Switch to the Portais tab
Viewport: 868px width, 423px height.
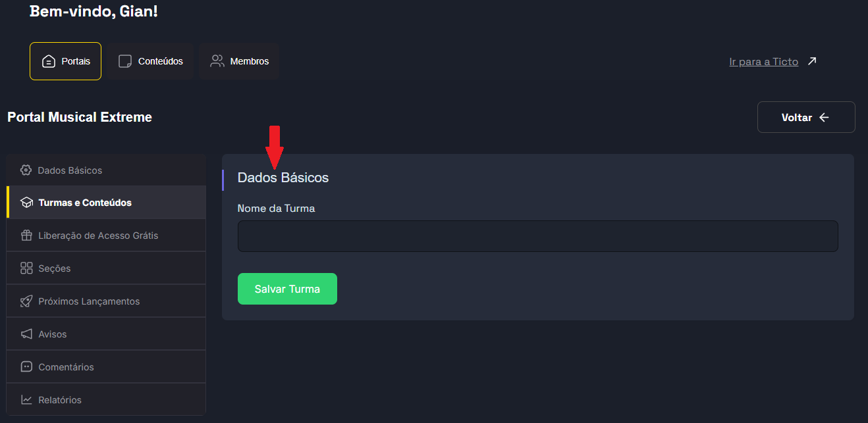(x=65, y=61)
